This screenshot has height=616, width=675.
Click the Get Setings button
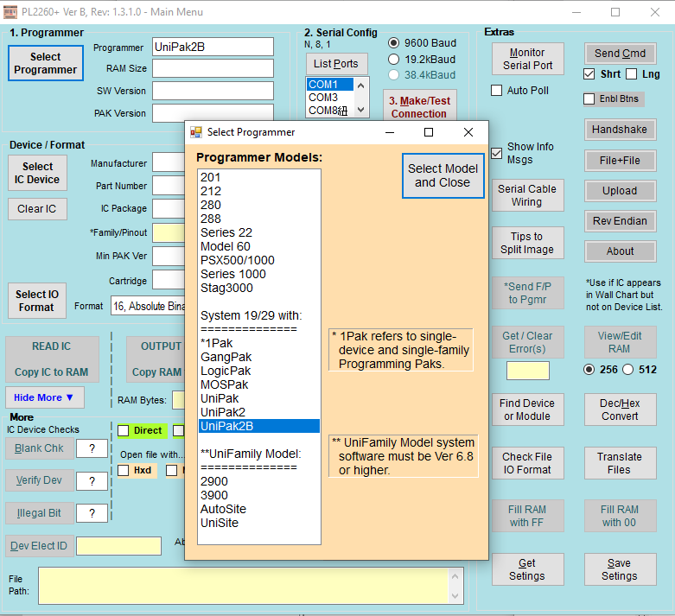point(528,569)
